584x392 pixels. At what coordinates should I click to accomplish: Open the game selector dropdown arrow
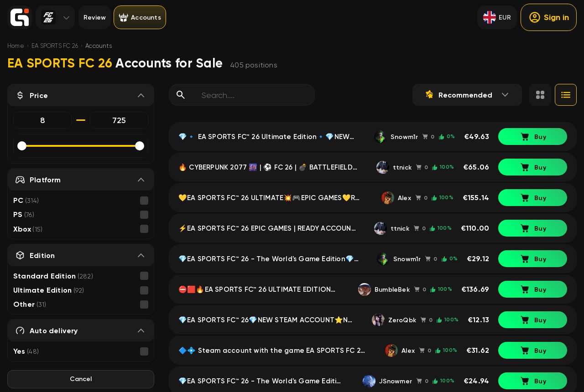(x=66, y=18)
